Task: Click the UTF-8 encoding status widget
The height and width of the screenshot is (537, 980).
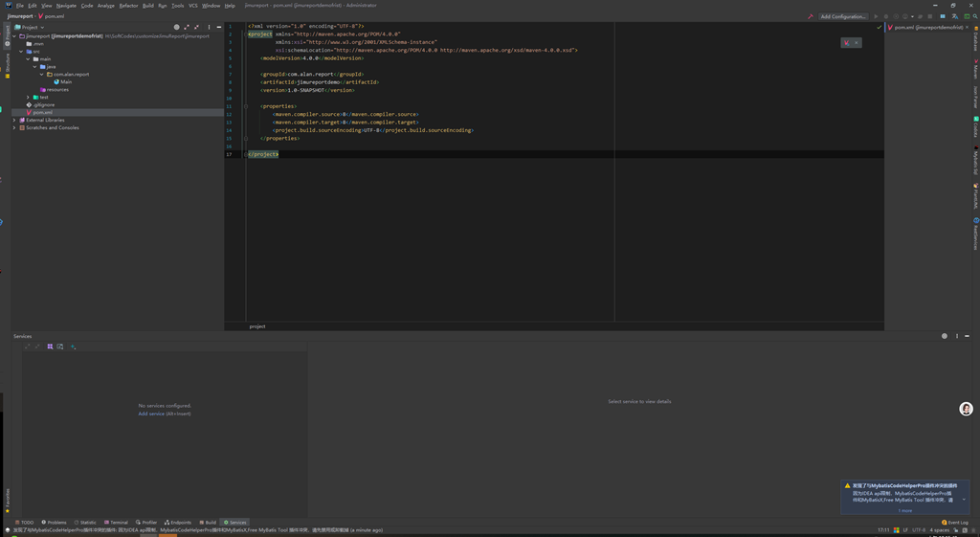Action: pyautogui.click(x=919, y=530)
